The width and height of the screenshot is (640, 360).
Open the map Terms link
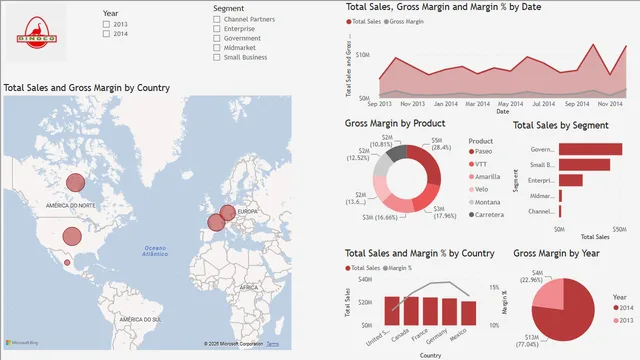(273, 344)
